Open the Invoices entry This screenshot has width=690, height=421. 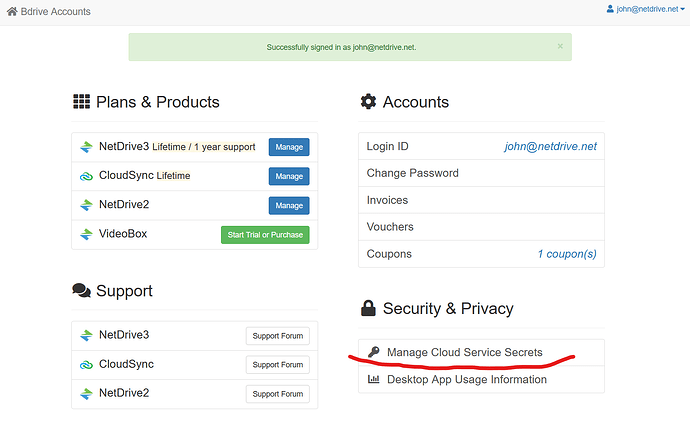pos(387,200)
